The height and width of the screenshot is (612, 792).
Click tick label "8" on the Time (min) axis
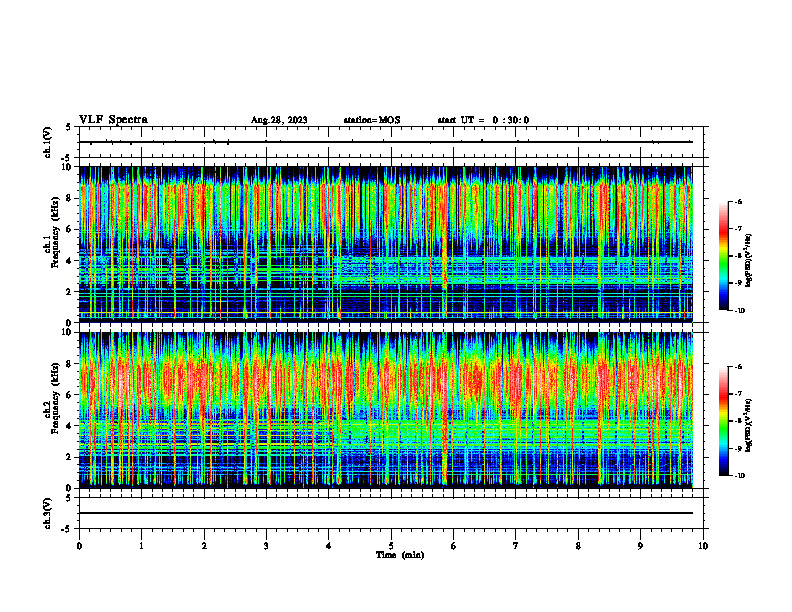(x=578, y=546)
